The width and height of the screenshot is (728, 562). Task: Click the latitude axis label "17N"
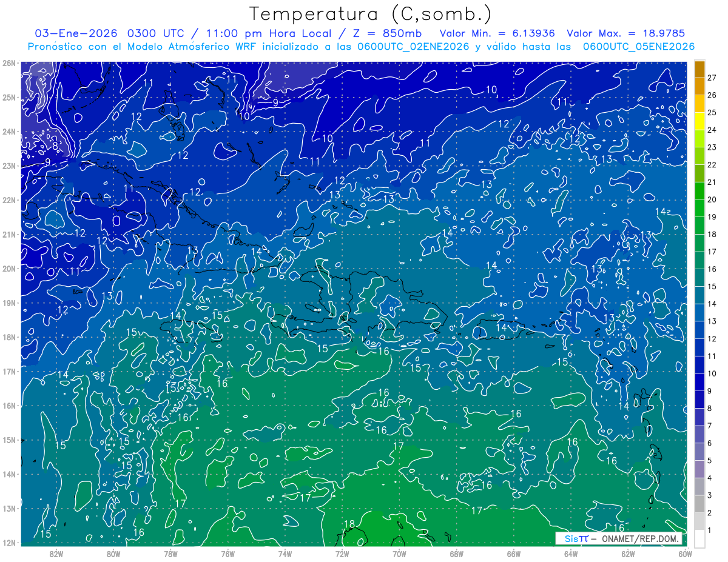pyautogui.click(x=9, y=371)
